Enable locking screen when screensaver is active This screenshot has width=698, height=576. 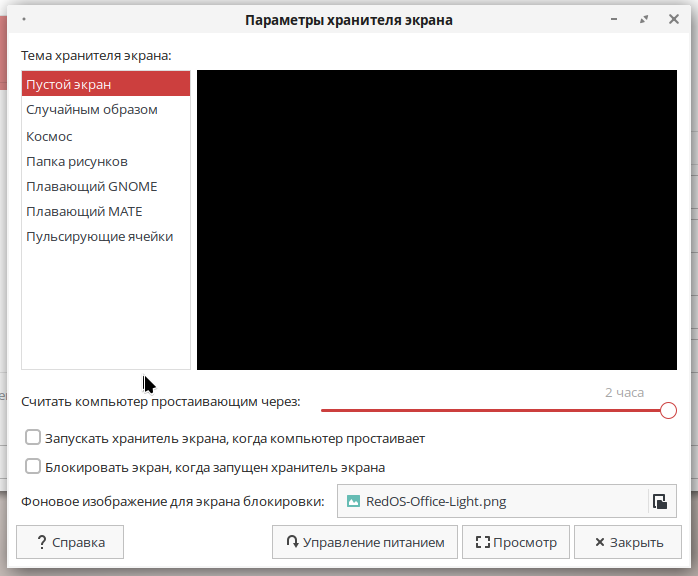pyautogui.click(x=34, y=466)
